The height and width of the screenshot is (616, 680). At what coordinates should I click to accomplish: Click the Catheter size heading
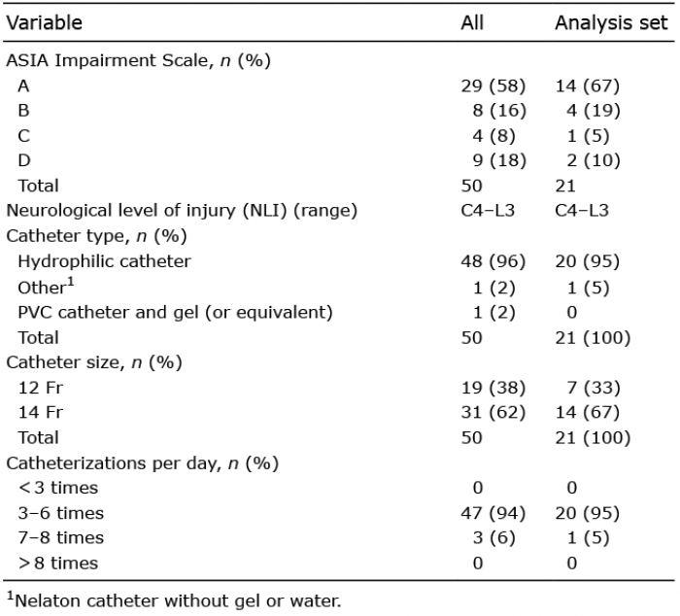(x=94, y=362)
